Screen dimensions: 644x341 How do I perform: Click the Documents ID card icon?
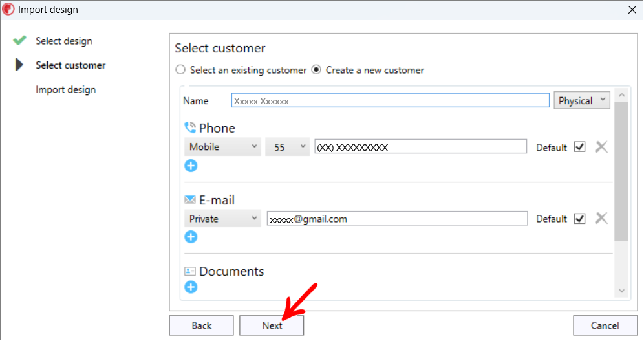[x=189, y=271]
